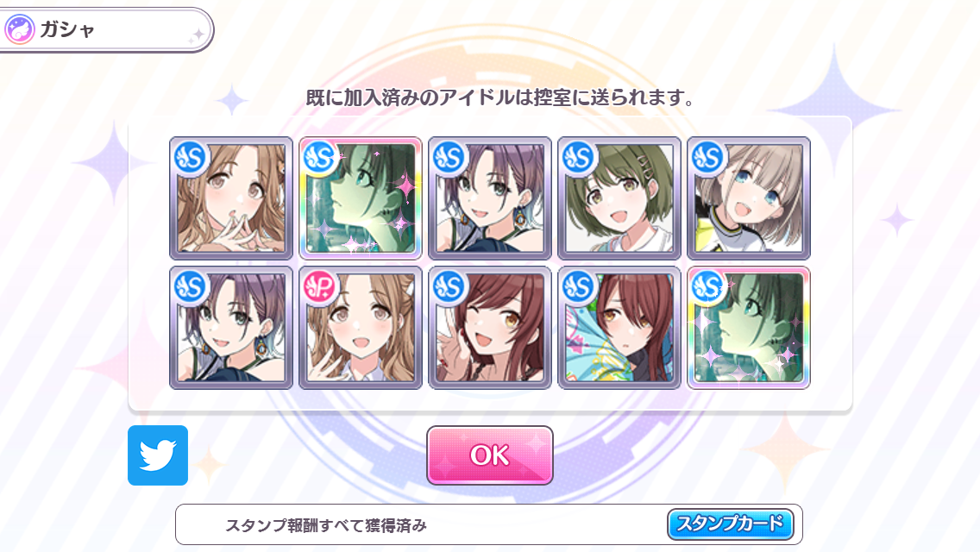Click the S badge on the gray-haired idol card

coord(707,158)
